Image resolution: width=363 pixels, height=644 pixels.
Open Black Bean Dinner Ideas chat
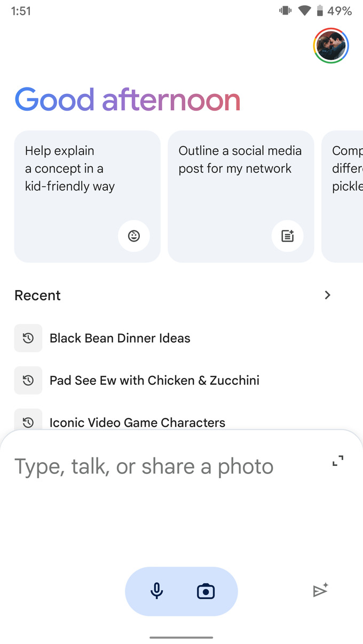click(120, 338)
